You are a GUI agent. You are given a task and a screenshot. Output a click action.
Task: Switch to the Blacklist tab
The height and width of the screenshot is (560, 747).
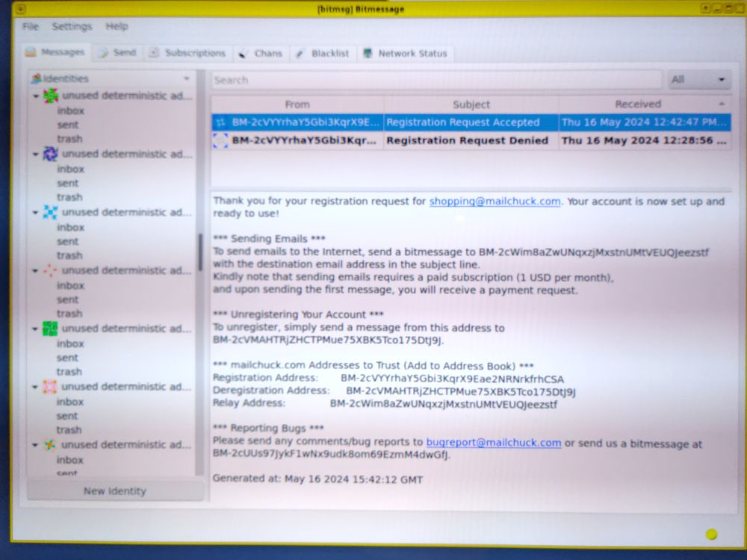[x=323, y=54]
